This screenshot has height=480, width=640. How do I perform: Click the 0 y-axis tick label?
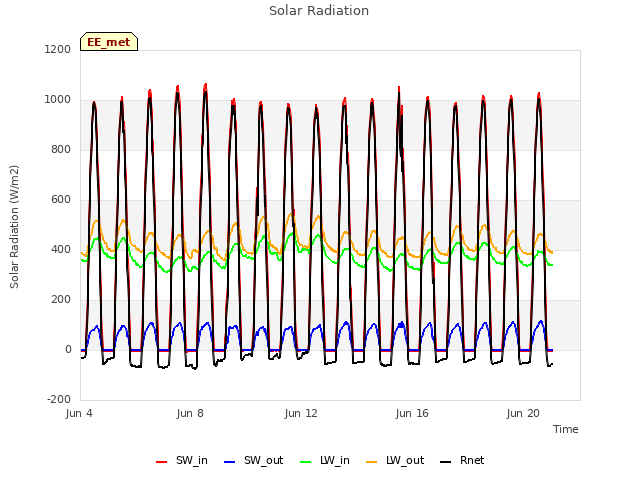tap(68, 349)
